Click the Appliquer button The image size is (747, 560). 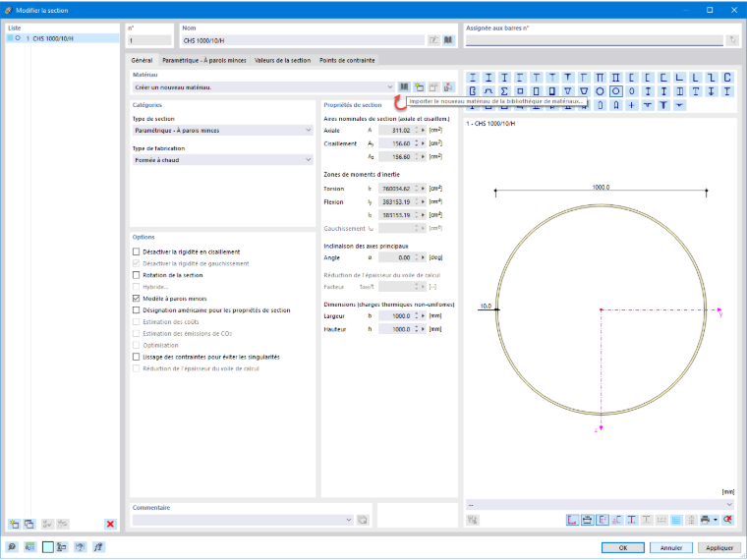pos(719,547)
